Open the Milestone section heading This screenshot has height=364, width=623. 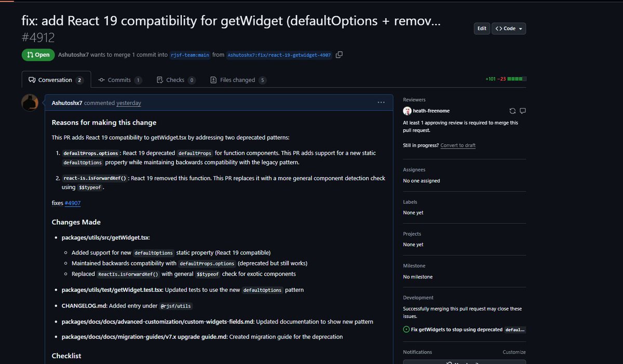(414, 266)
